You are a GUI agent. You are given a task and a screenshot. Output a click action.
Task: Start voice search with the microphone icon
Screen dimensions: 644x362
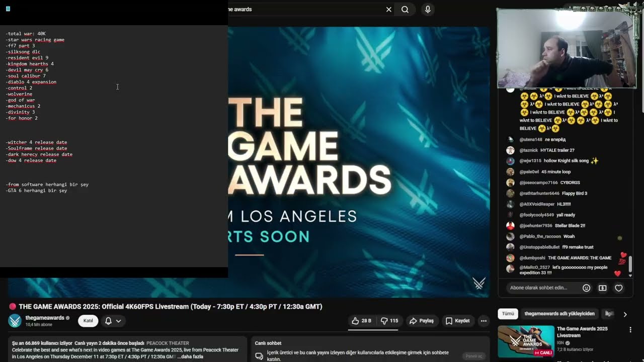click(428, 10)
